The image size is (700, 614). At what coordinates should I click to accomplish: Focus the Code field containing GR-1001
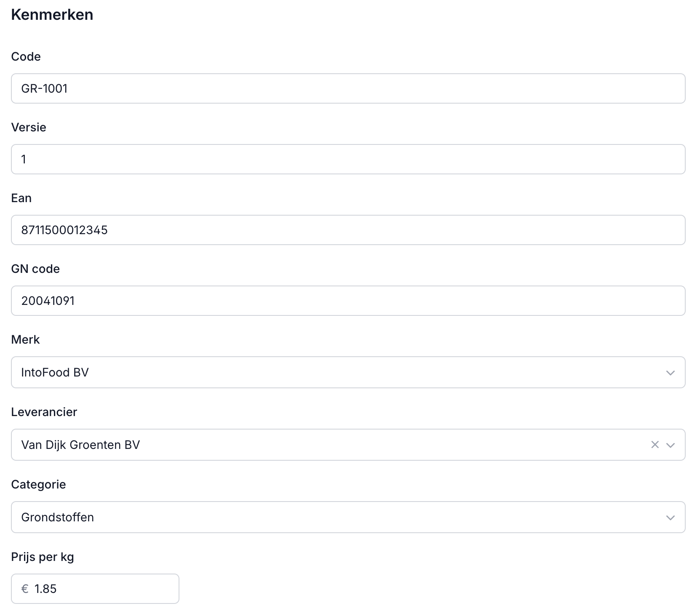pyautogui.click(x=348, y=88)
